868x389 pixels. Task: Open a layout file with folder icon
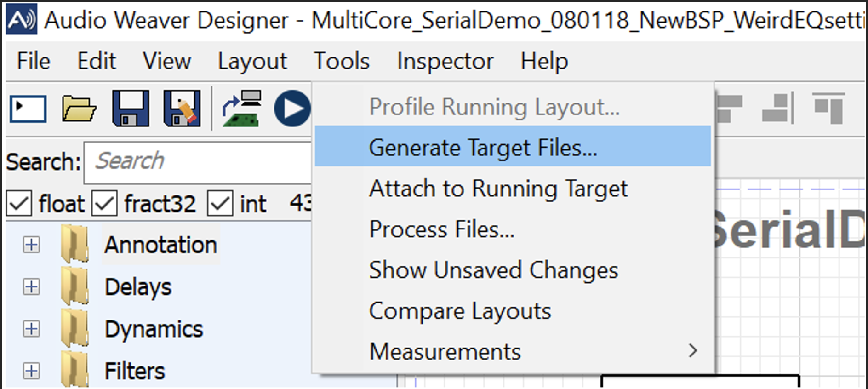click(x=79, y=109)
